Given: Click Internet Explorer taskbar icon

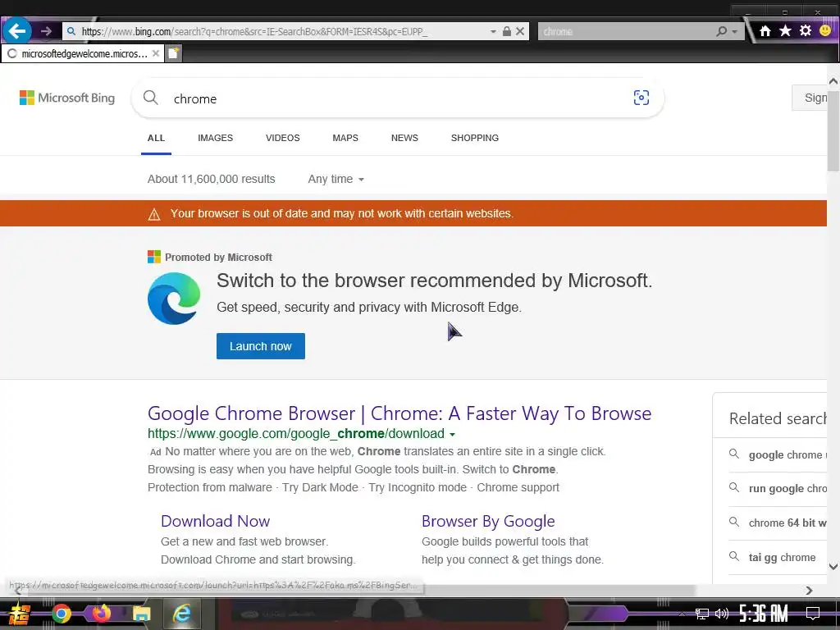Looking at the screenshot, I should pyautogui.click(x=181, y=614).
